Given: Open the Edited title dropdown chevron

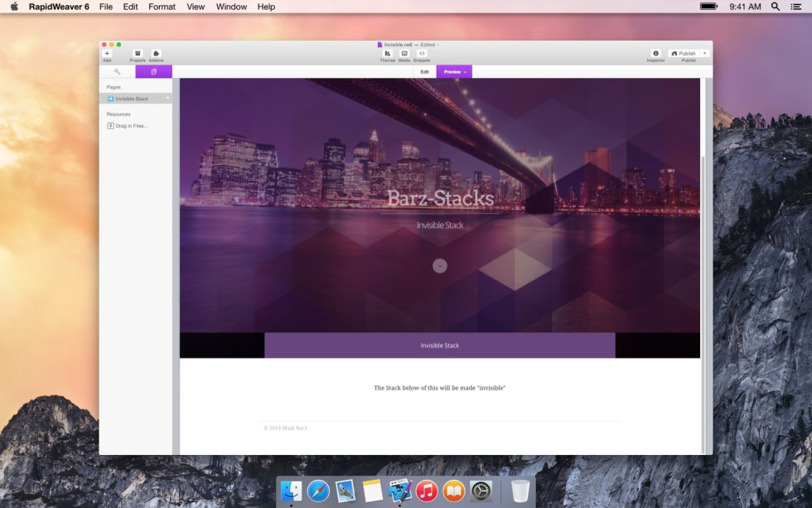Looking at the screenshot, I should tap(438, 45).
